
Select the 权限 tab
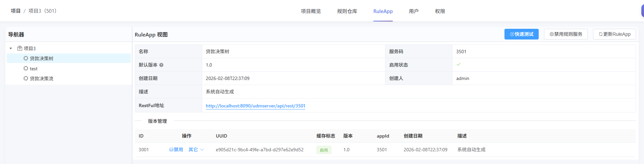pos(440,11)
